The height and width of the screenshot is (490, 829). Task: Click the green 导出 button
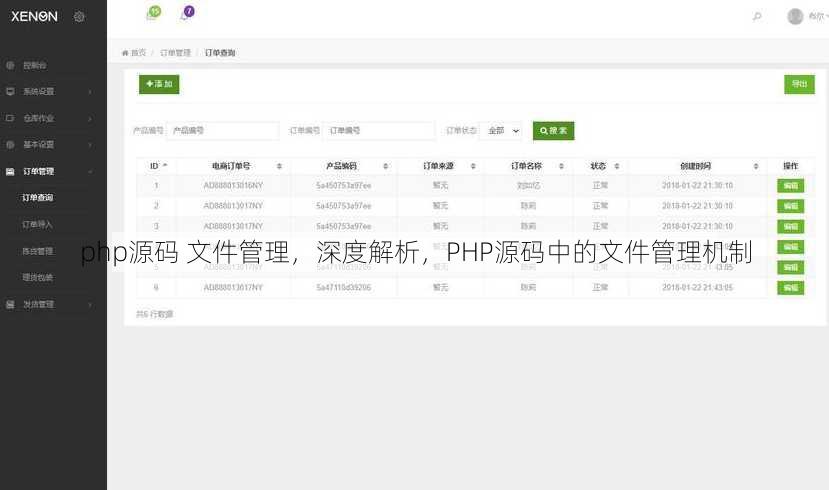pos(799,84)
